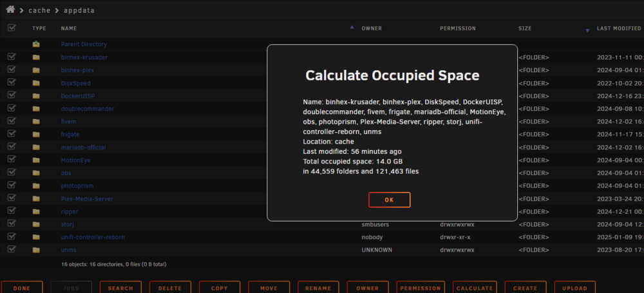Click folder icon for frigate
The height and width of the screenshot is (293, 644).
(36, 134)
